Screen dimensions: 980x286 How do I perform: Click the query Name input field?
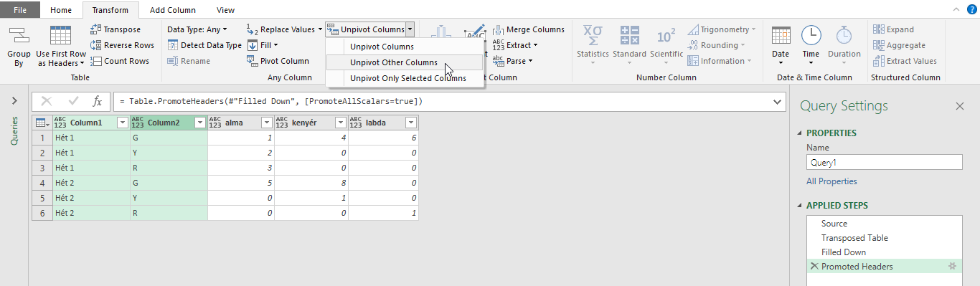point(884,162)
